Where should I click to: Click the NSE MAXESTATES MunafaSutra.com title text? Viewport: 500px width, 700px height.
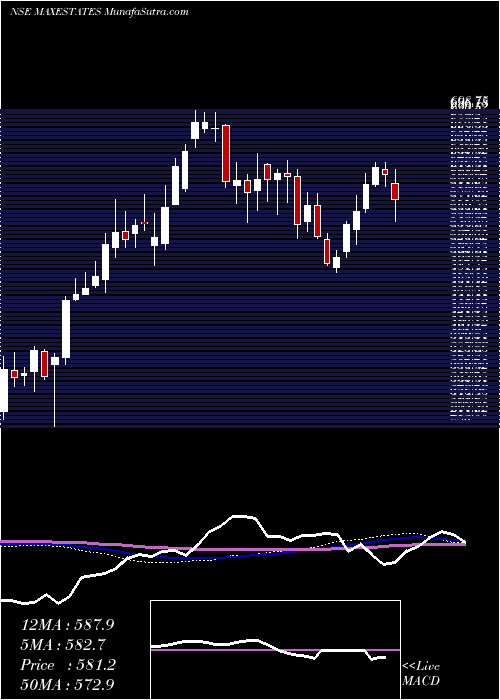pos(99,12)
